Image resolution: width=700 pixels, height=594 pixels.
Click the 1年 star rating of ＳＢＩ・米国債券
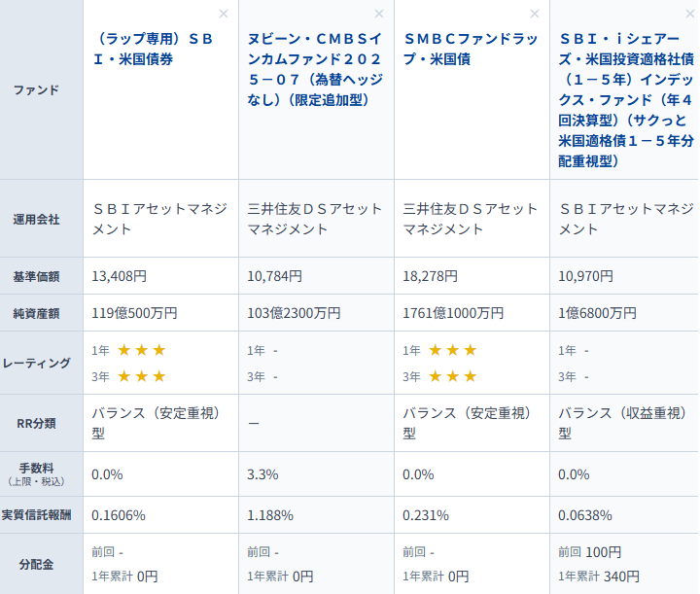click(x=142, y=350)
